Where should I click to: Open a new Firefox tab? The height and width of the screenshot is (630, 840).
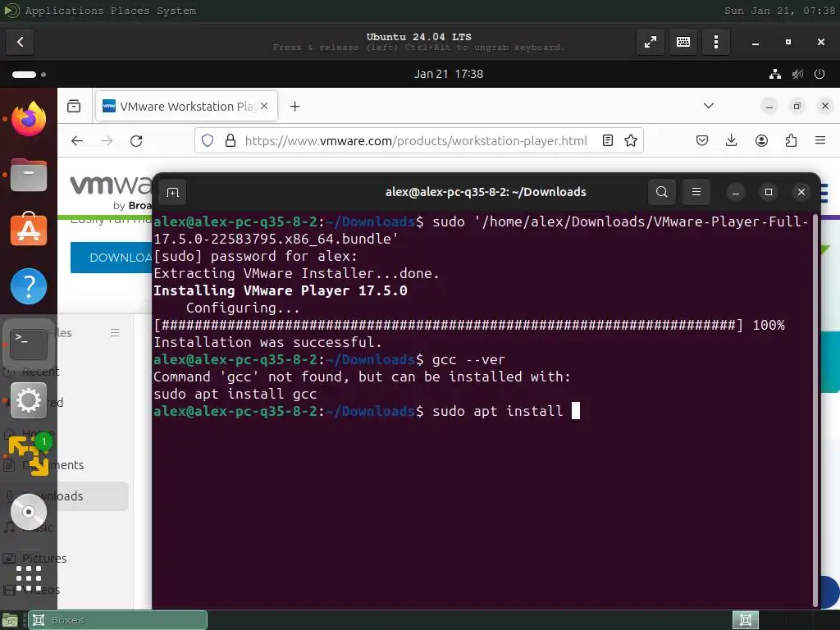(x=294, y=106)
